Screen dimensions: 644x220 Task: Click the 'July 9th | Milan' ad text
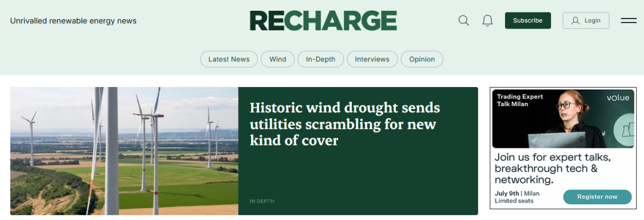click(517, 193)
